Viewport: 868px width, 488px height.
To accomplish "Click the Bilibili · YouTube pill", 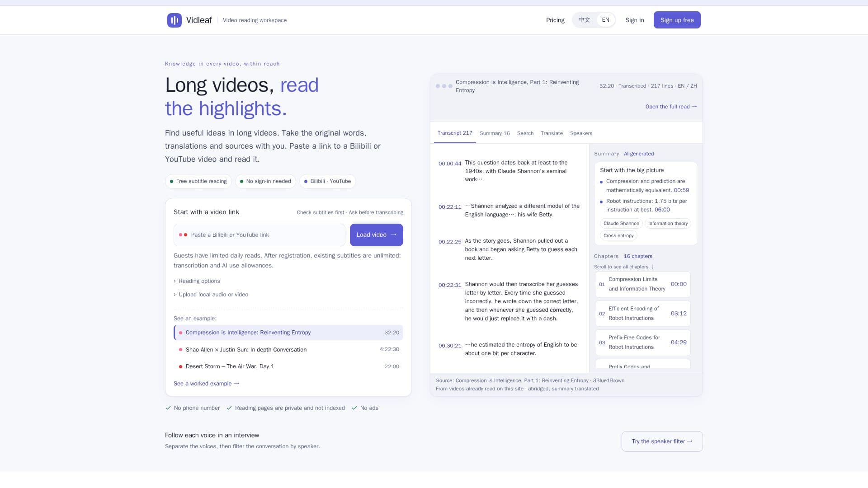I will pos(328,181).
